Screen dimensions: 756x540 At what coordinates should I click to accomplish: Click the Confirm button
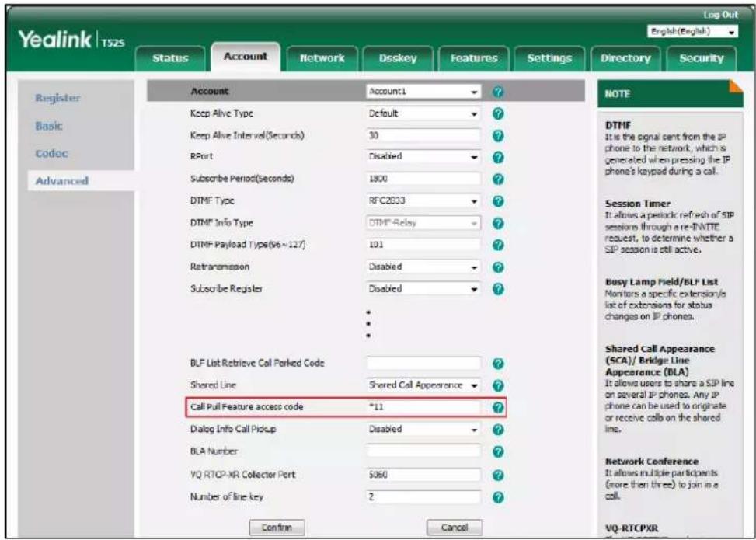click(277, 528)
